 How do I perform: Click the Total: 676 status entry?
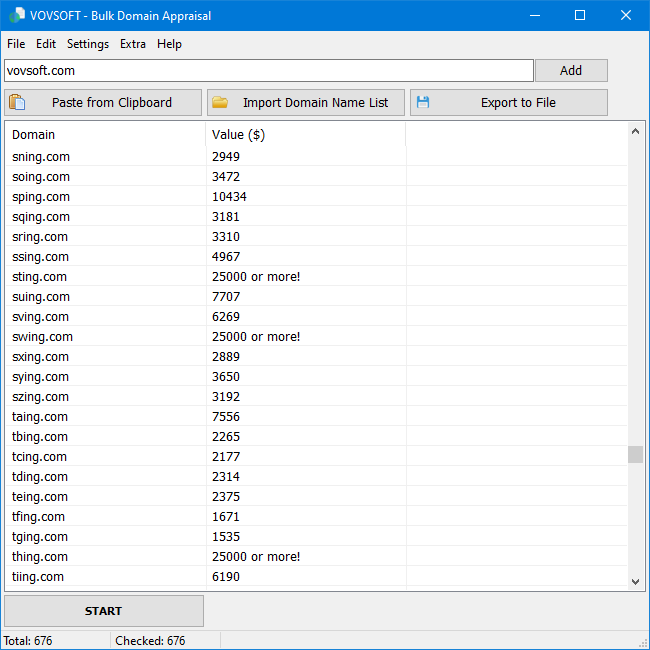point(28,641)
